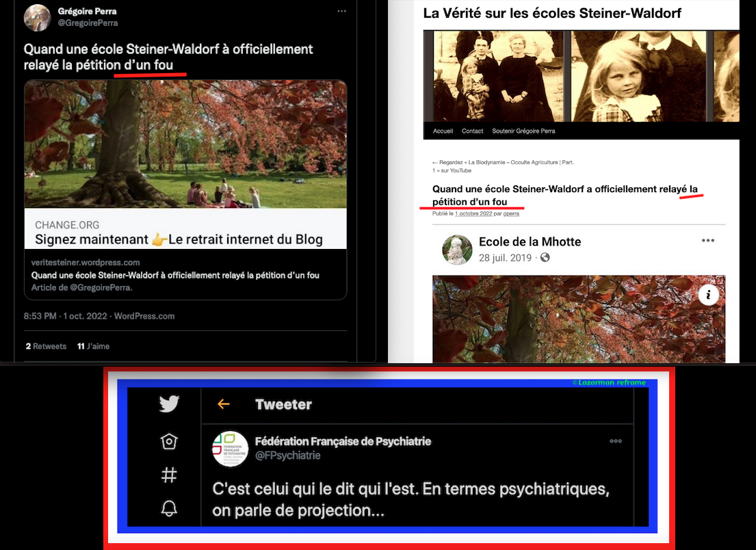Open more options on Grégoire Perra's tweet
756x550 pixels.
[x=342, y=12]
